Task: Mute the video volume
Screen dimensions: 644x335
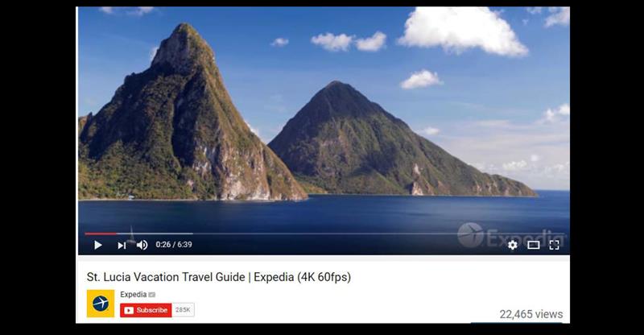Action: coord(142,245)
